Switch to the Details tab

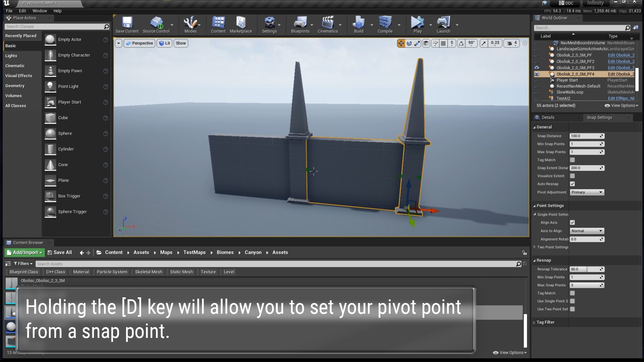click(548, 117)
